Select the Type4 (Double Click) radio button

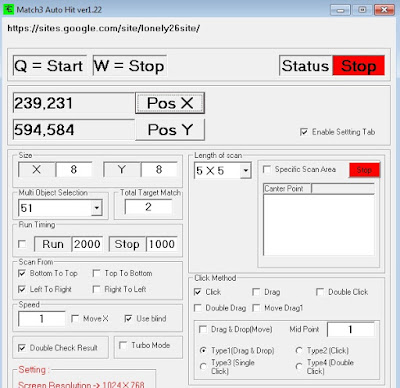click(x=299, y=367)
